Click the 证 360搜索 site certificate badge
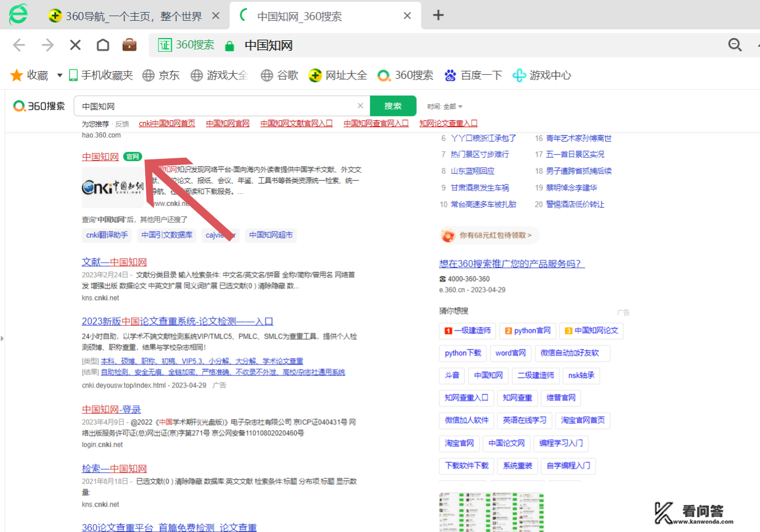This screenshot has width=760, height=532. pos(185,45)
